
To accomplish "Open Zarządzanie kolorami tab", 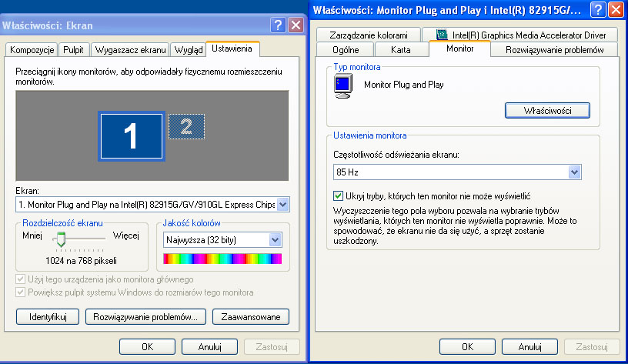I will (x=369, y=35).
